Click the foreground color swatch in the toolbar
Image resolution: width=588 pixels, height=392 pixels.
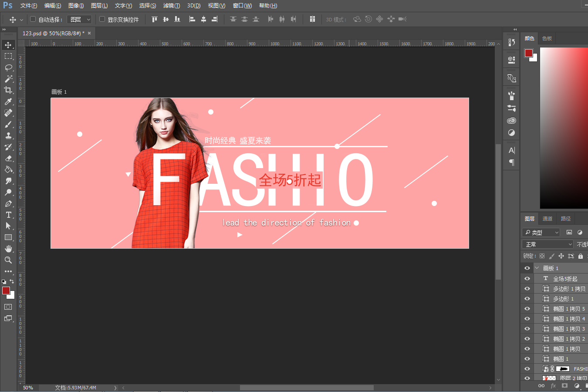(6, 291)
